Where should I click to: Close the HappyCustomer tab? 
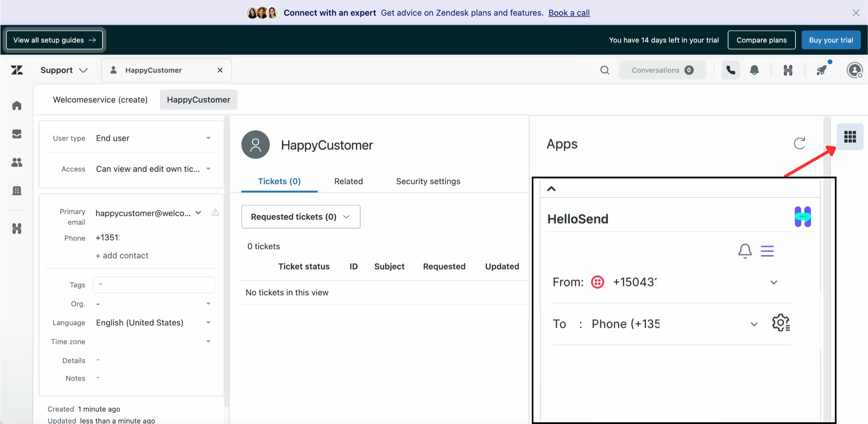220,70
